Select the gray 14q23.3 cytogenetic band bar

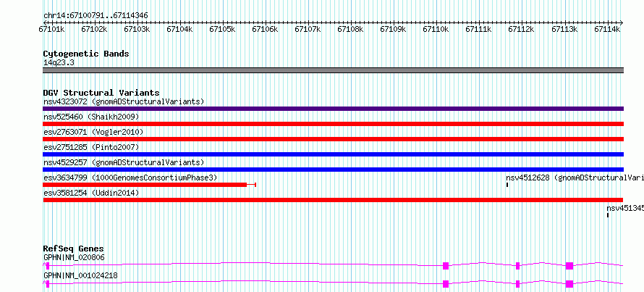tap(334, 70)
